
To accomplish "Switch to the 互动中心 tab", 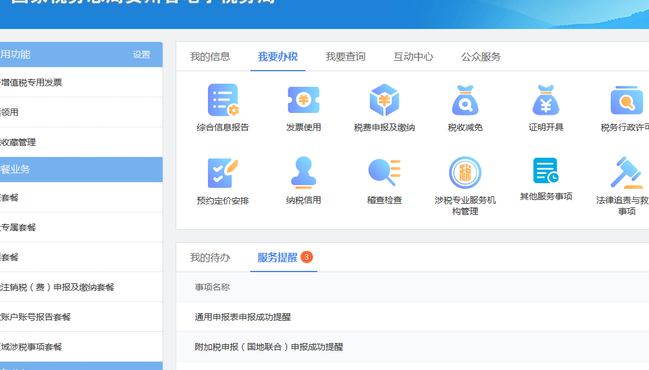I will [413, 57].
